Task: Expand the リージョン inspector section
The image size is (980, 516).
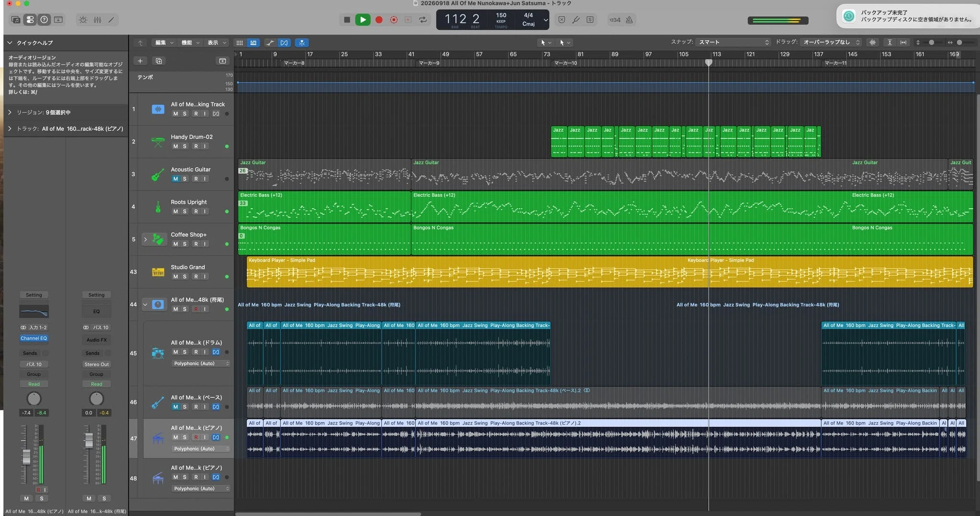Action: 10,112
